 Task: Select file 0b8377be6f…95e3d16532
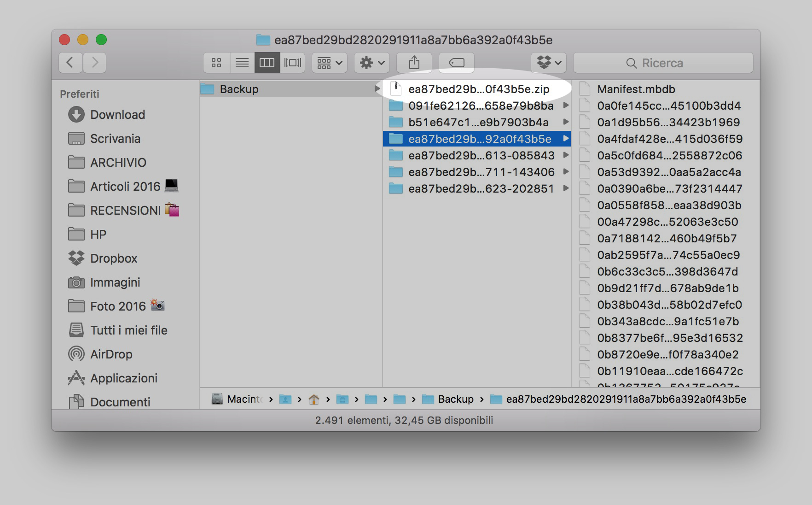coord(666,338)
